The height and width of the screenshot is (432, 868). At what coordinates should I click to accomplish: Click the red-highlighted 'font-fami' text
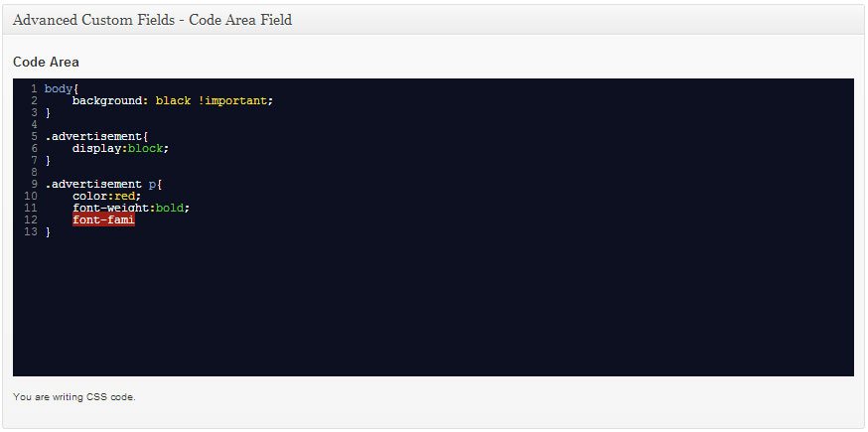[104, 219]
